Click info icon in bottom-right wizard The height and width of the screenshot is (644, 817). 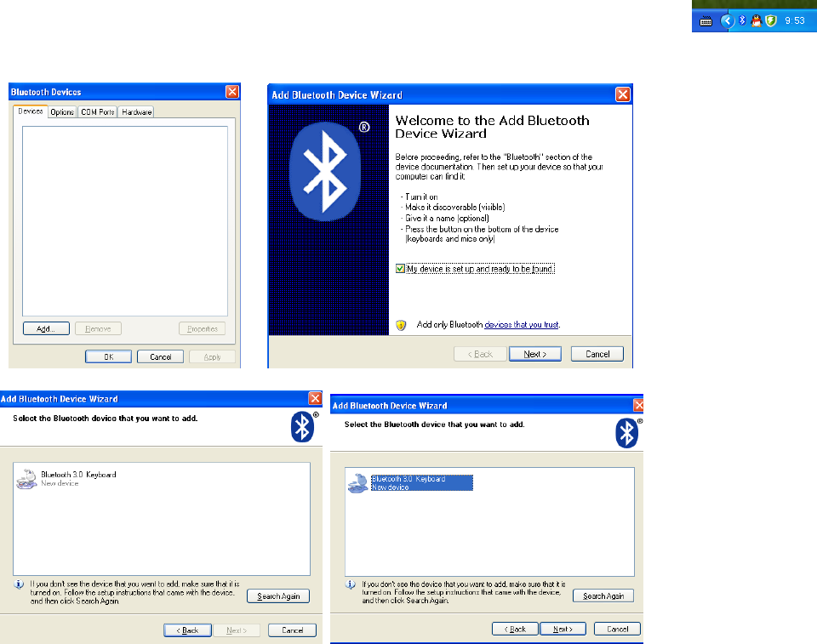351,584
